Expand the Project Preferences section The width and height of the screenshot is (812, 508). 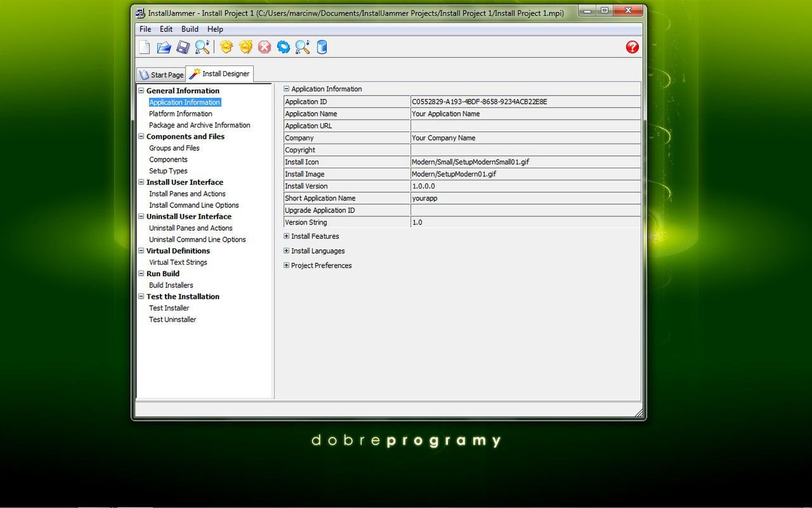[x=286, y=265]
